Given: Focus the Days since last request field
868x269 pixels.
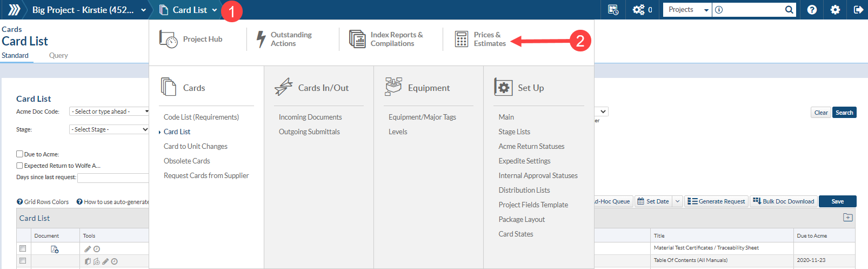Looking at the screenshot, I should coord(113,178).
